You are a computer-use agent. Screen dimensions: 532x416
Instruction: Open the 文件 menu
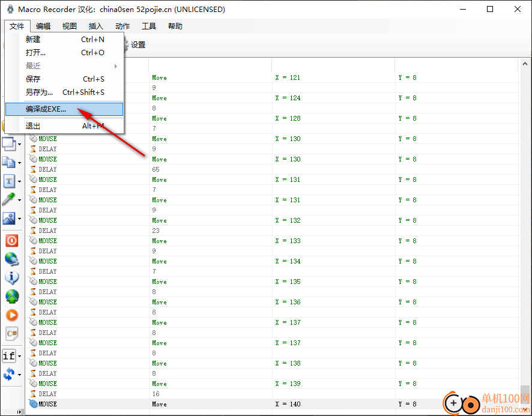(x=17, y=26)
